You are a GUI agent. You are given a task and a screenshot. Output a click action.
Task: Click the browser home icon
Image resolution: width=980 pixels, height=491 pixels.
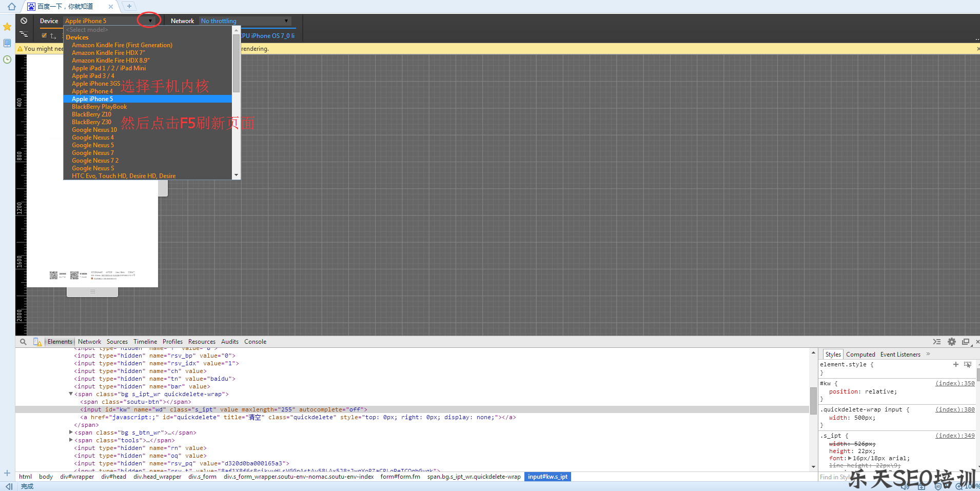pyautogui.click(x=11, y=7)
